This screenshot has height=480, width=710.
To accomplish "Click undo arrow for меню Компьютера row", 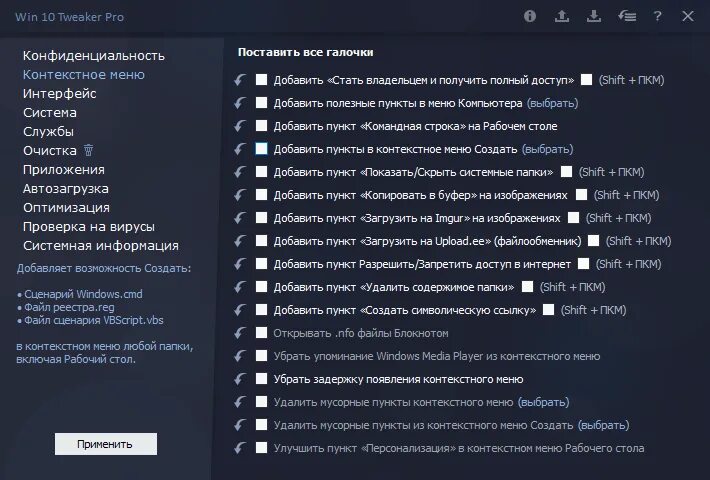I will tap(240, 103).
